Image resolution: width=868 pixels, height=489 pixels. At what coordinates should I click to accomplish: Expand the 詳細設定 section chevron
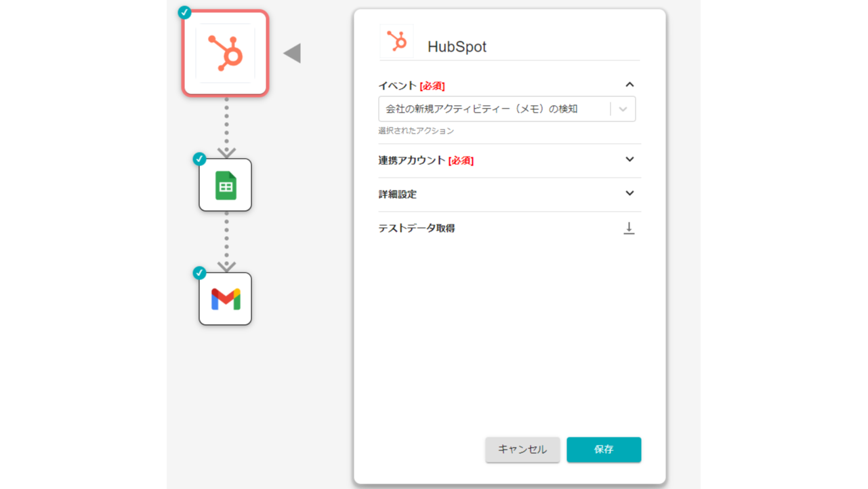(x=629, y=193)
